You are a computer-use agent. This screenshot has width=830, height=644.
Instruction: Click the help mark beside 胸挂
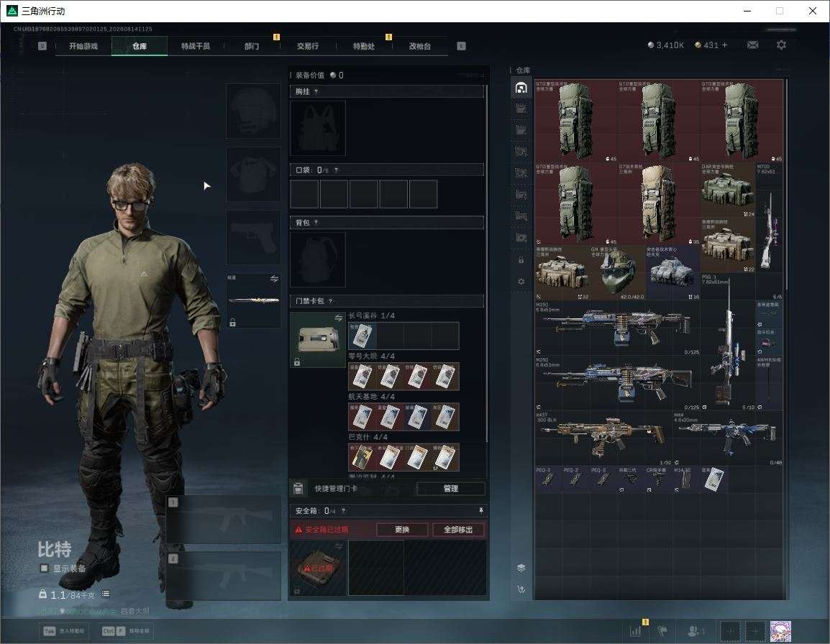[x=316, y=91]
